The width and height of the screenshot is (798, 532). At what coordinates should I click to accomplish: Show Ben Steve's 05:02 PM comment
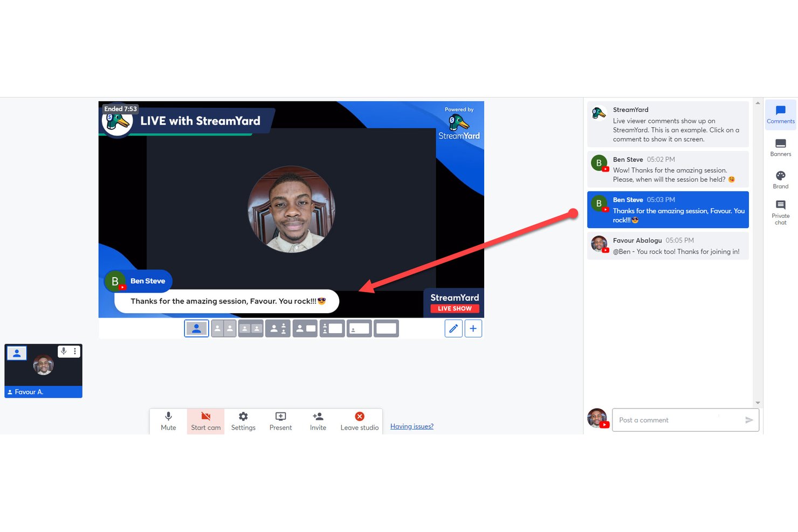[x=668, y=169]
